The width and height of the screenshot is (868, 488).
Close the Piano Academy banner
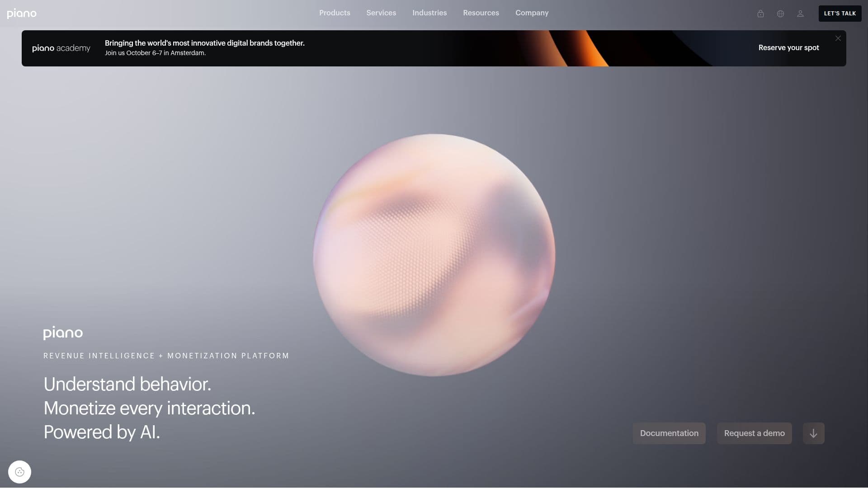tap(838, 38)
